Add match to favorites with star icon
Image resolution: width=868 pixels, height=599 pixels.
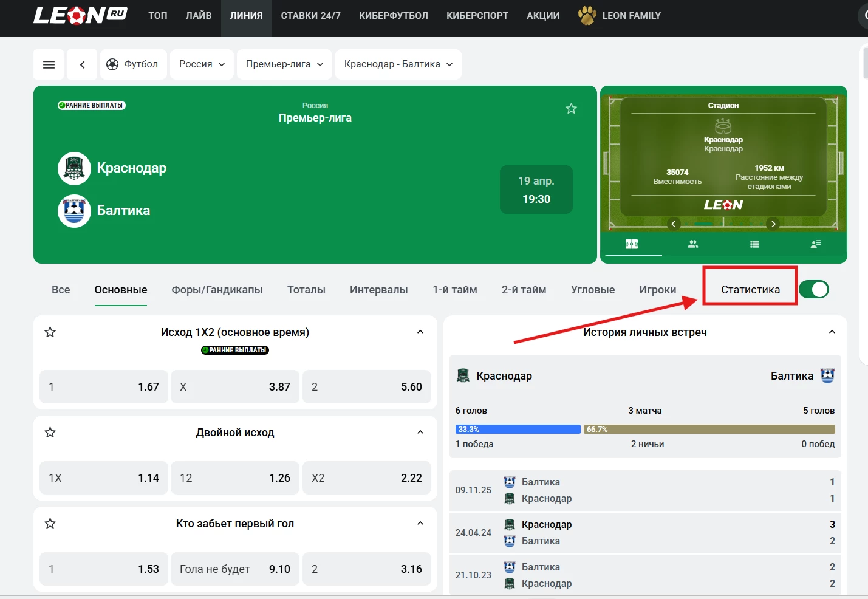coord(571,109)
